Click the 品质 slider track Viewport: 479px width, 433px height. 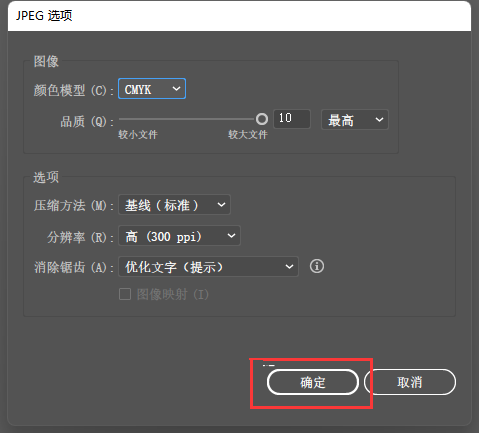pyautogui.click(x=187, y=119)
